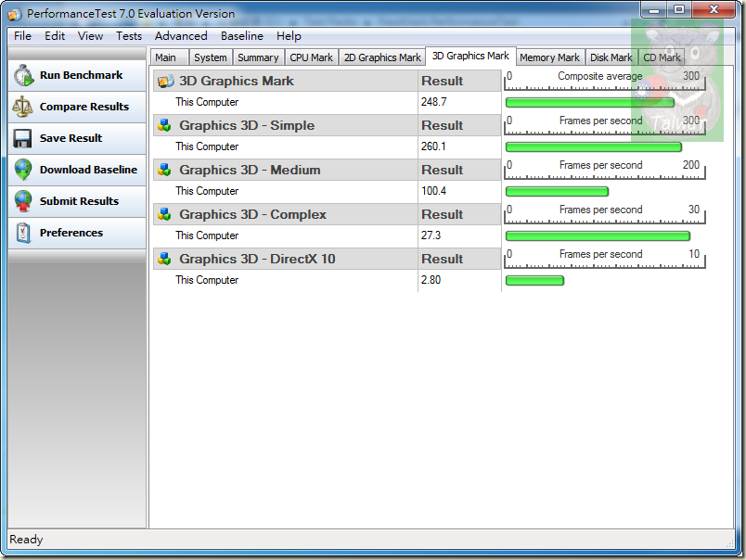Switch to the CD Mark tab
The image size is (746, 560).
pos(662,57)
